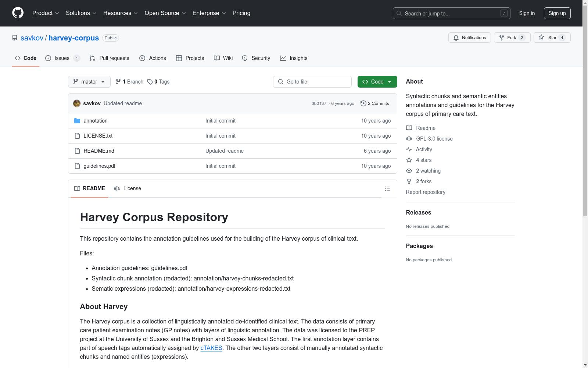This screenshot has height=368, width=588.
Task: Open the green Code dropdown
Action: click(x=377, y=82)
